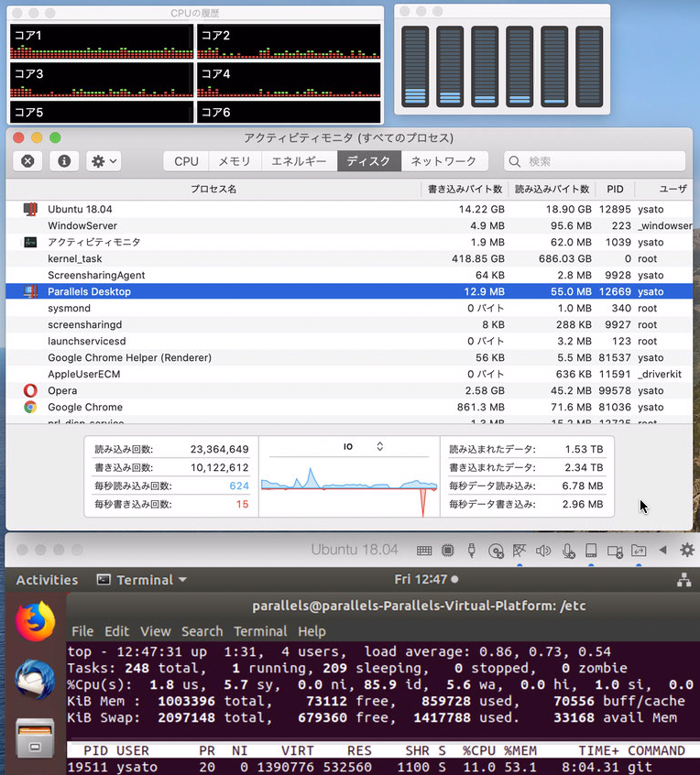Launch Firefox from the Ubuntu dock
This screenshot has width=700, height=775.
click(x=35, y=620)
